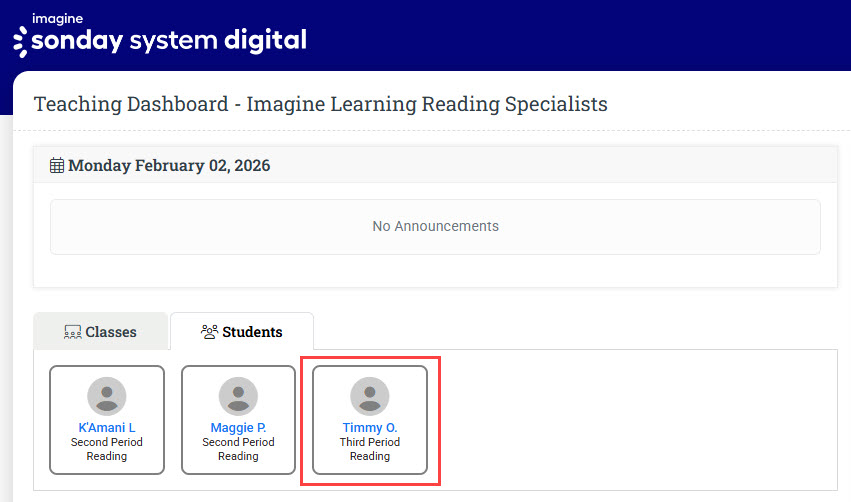This screenshot has width=851, height=502.
Task: Click the small 'imagine' text in header
Action: [x=57, y=18]
